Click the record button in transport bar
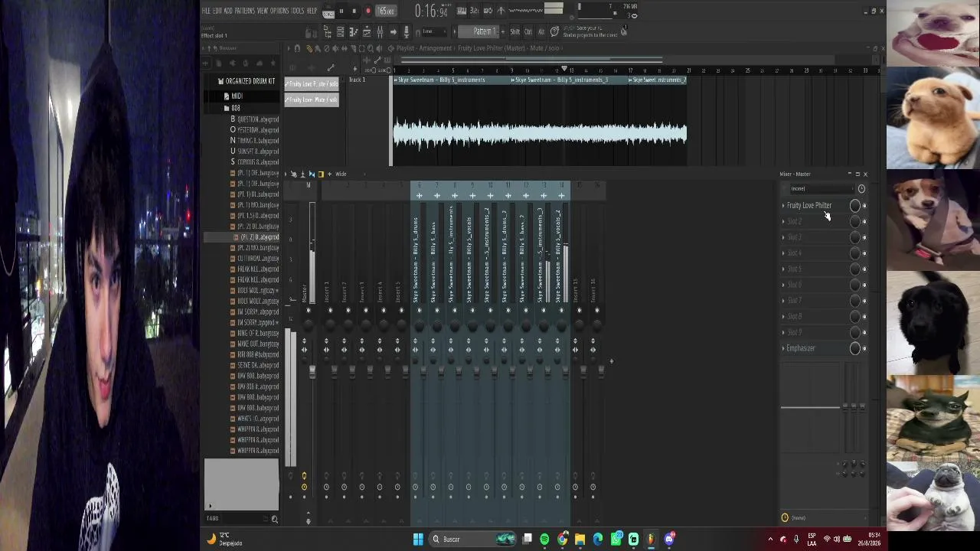Viewport: 980px width, 551px height. point(367,11)
